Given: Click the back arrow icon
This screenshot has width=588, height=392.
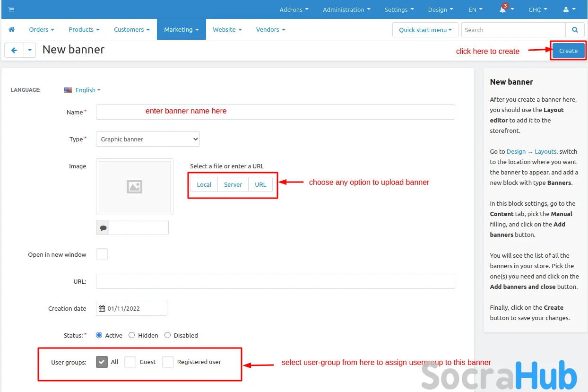Looking at the screenshot, I should 14,50.
